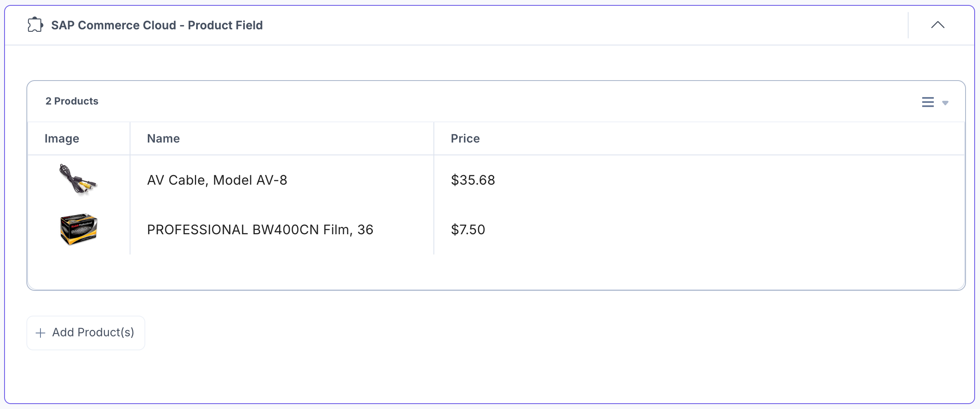The height and width of the screenshot is (409, 980).
Task: Click the puzzle-piece extension icon
Action: 36,25
